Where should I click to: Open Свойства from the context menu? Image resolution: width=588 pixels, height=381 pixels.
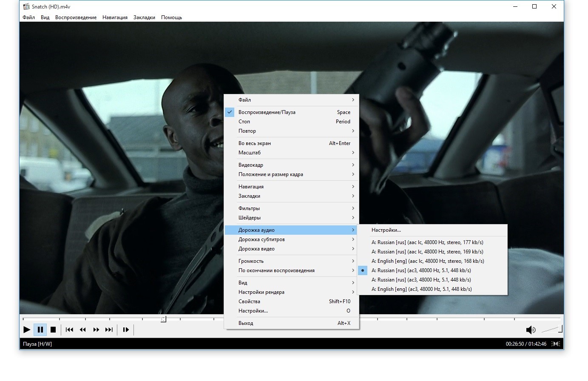click(x=292, y=301)
